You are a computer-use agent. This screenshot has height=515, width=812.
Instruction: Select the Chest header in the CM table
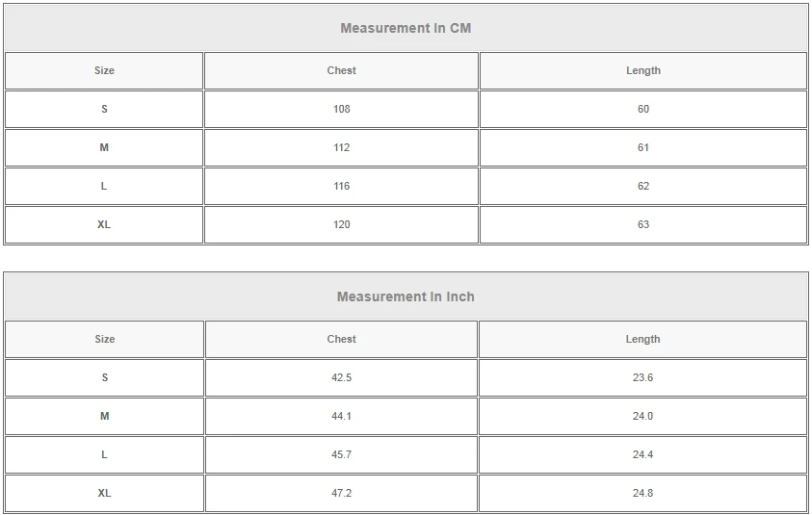point(341,71)
